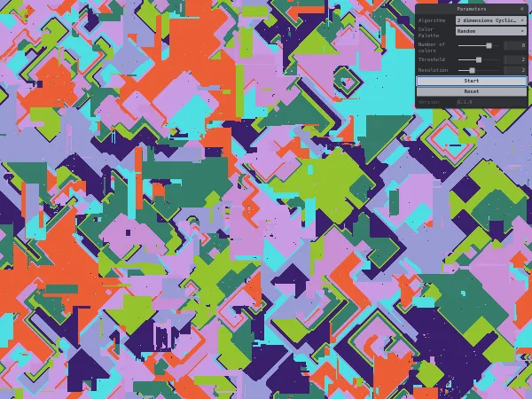Image resolution: width=532 pixels, height=399 pixels.
Task: Open the Color Palette dropdown set to Random
Action: [x=491, y=31]
